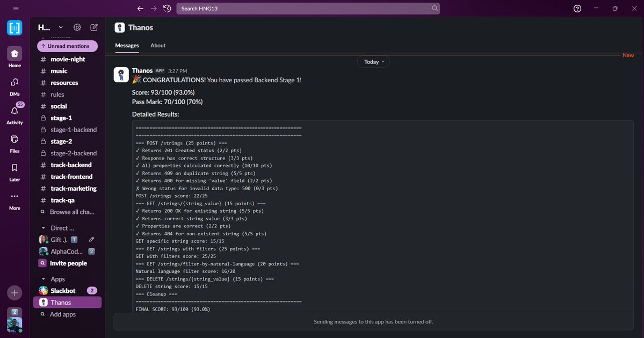Jump to Unread mentions

pos(67,46)
